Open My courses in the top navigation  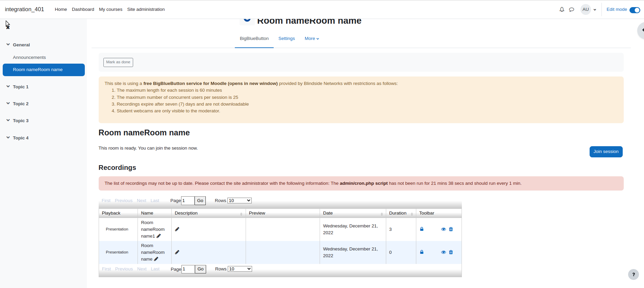(110, 9)
